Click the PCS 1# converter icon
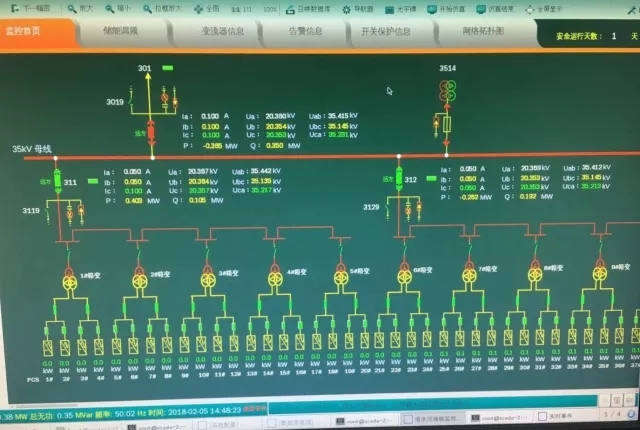 coord(47,346)
